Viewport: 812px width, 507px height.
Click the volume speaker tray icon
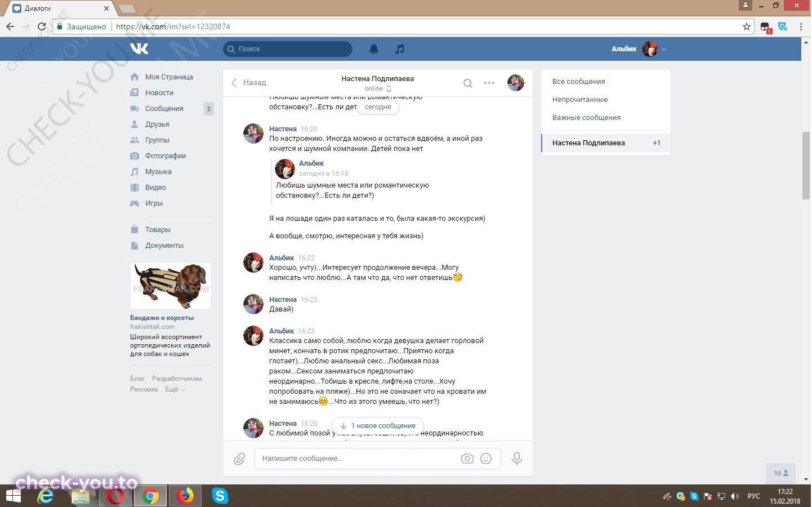(734, 496)
